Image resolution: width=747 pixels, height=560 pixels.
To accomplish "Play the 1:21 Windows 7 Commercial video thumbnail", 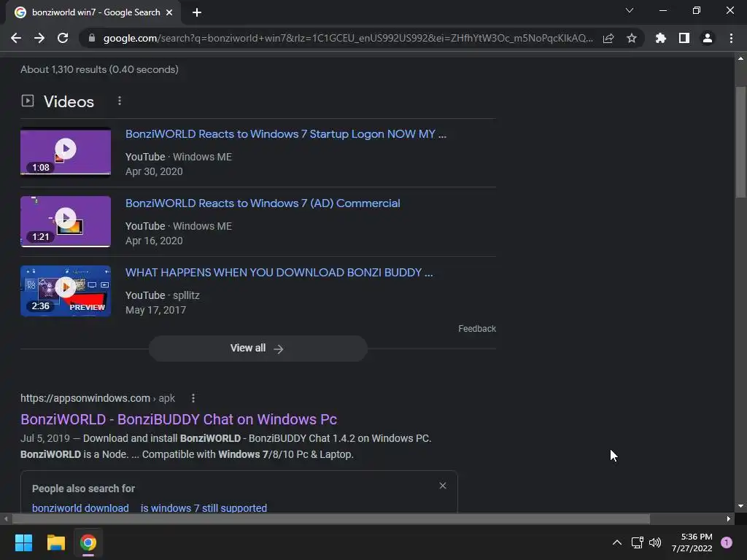I will point(66,222).
